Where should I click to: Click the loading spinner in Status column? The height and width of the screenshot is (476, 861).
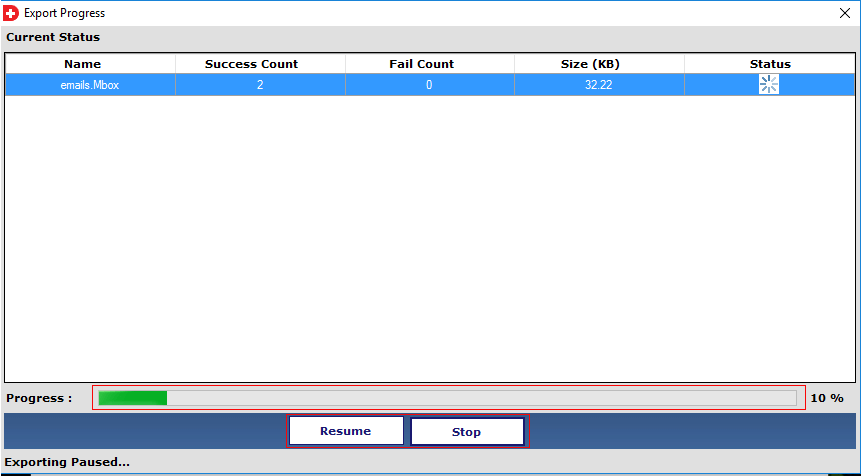tap(768, 85)
